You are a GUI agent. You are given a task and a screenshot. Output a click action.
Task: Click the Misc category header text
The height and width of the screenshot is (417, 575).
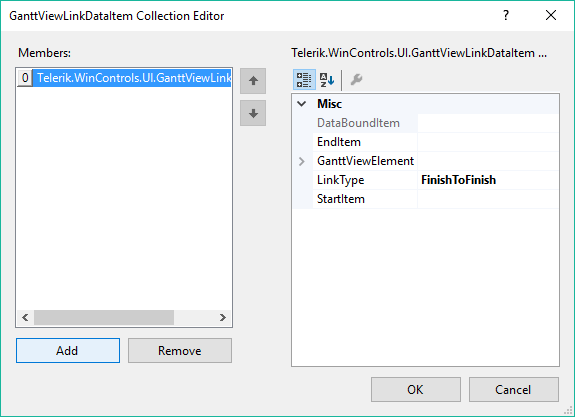(x=329, y=104)
